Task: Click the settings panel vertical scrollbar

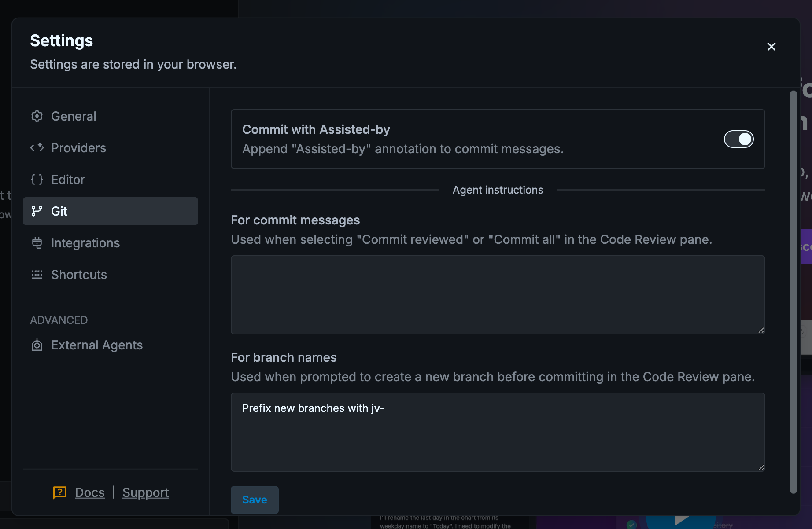Action: (793, 292)
